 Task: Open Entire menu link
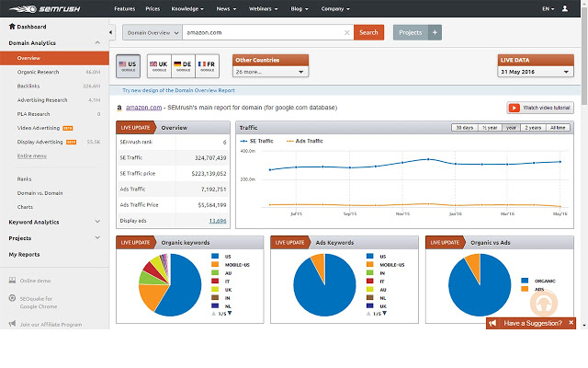tap(32, 155)
